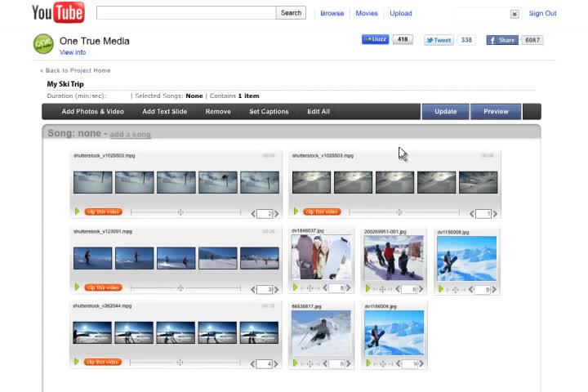This screenshot has width=588, height=392.
Task: Click the 338 Tweet count
Action: coord(466,40)
